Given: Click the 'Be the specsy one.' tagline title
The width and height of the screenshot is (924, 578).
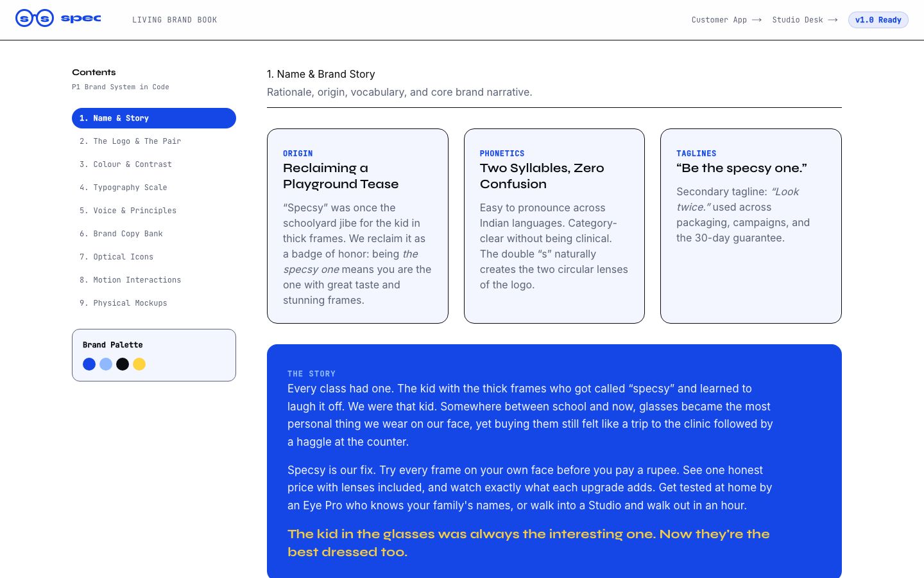Looking at the screenshot, I should point(742,168).
